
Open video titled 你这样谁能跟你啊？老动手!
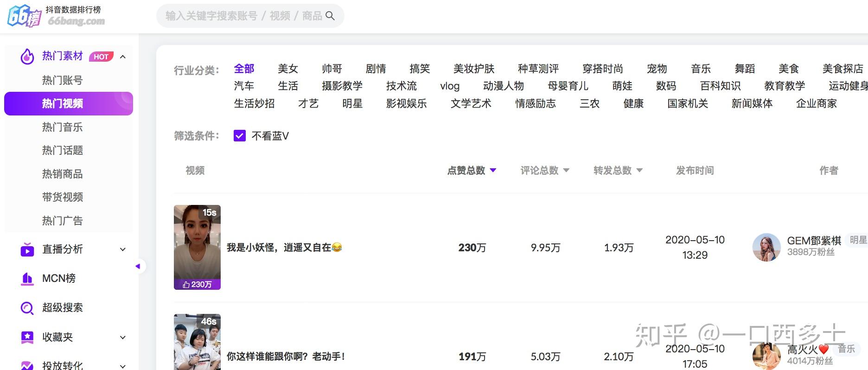(x=286, y=357)
